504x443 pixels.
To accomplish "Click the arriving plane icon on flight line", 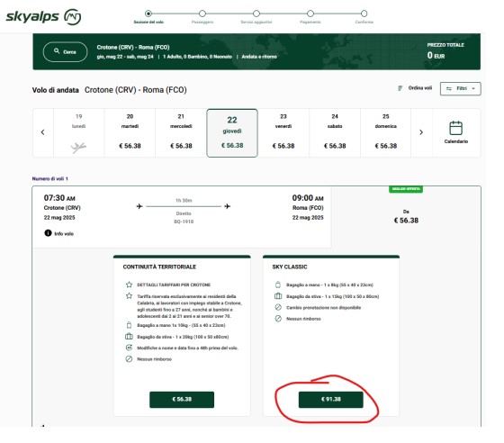I will coord(227,206).
